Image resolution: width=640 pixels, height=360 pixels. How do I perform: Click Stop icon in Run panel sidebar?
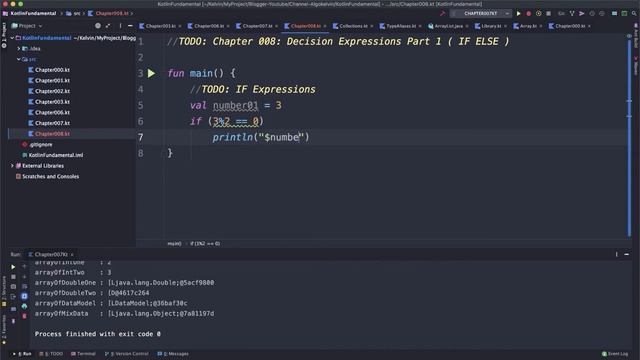tap(13, 277)
